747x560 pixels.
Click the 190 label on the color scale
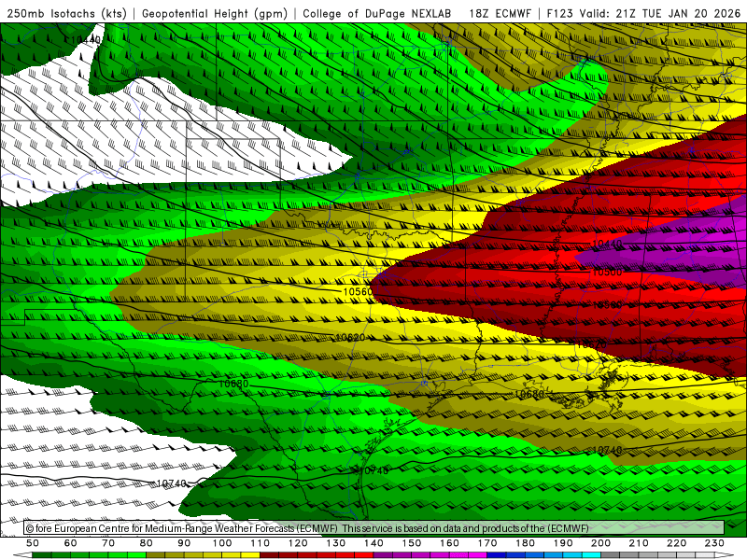[x=563, y=543]
